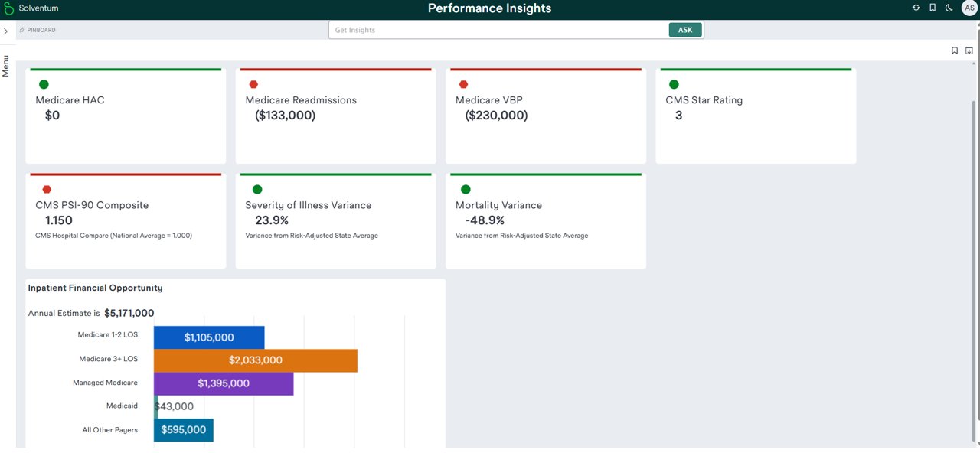Open the Medicare Readmissions card title
This screenshot has width=980, height=453.
click(x=301, y=100)
